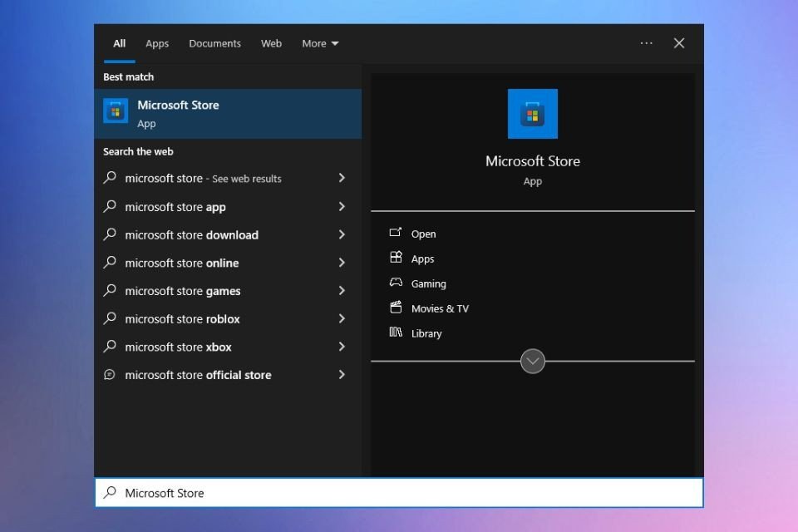This screenshot has height=532, width=798.
Task: Click 'See web results' for microsoft store
Action: pyautogui.click(x=246, y=178)
